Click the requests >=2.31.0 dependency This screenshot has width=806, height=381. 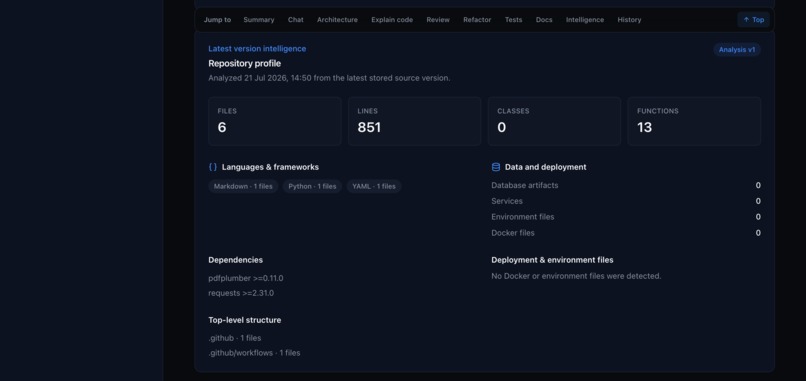(x=241, y=293)
